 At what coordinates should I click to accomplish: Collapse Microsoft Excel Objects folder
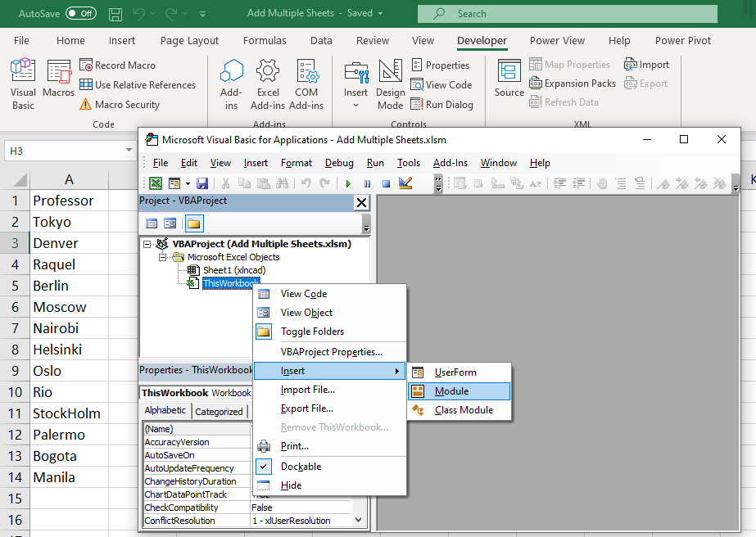tap(162, 257)
